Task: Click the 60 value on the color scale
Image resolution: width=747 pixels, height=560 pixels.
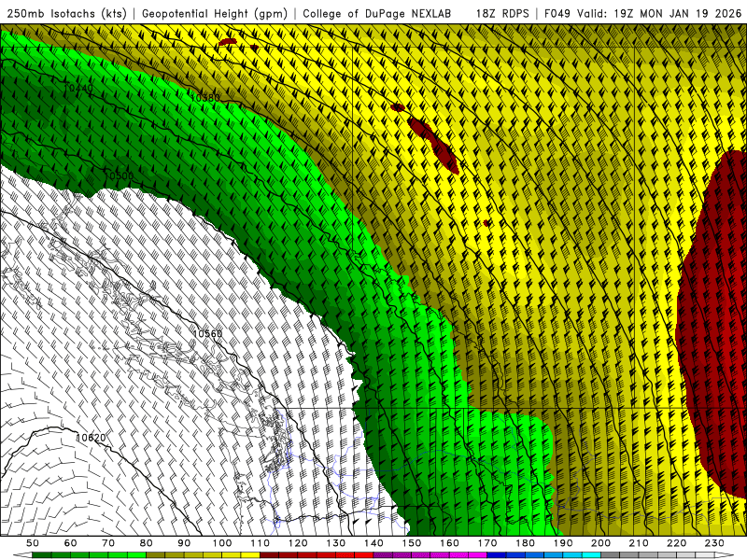Action: click(x=71, y=543)
